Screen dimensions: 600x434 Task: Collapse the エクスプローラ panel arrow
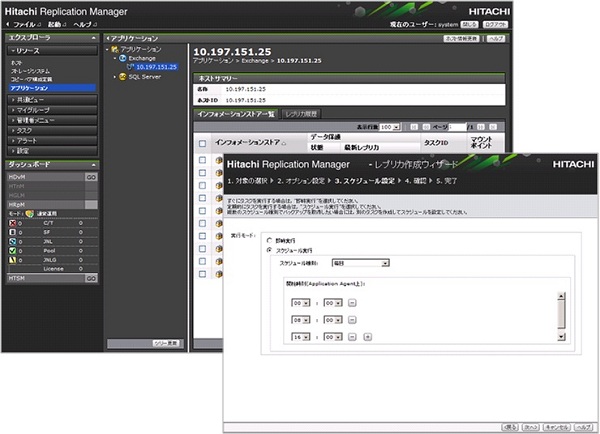pyautogui.click(x=94, y=38)
